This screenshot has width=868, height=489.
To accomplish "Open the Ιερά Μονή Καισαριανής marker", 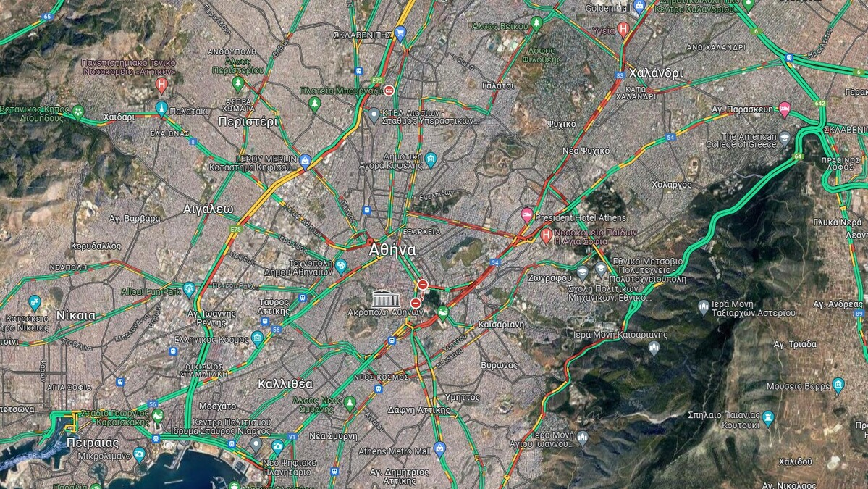I will tap(654, 348).
